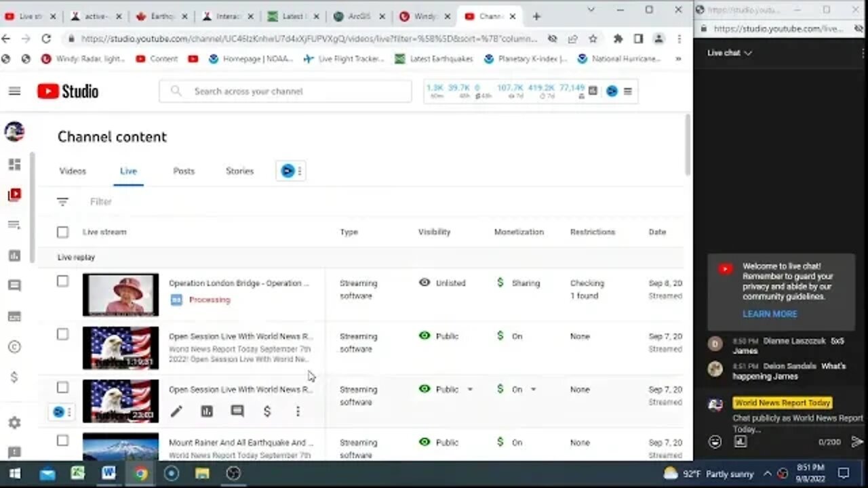
Task: Open the Earn dollar sidebar icon
Action: (x=14, y=378)
